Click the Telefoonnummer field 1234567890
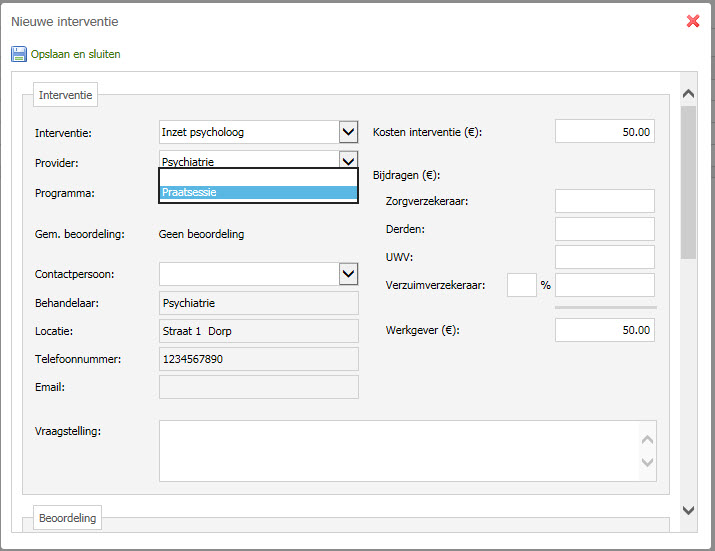Screen dimensions: 715x551 259,359
